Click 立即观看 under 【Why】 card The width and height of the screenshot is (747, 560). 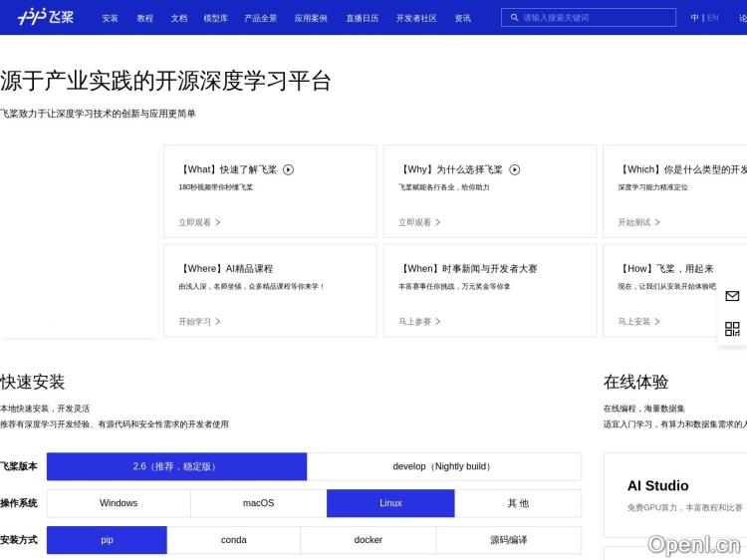click(x=419, y=222)
